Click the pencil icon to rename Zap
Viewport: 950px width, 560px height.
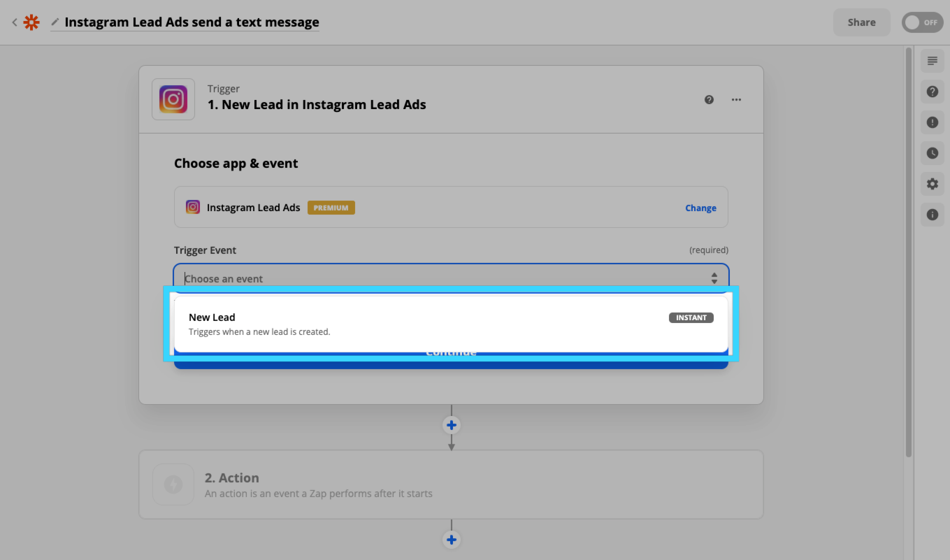(x=55, y=22)
